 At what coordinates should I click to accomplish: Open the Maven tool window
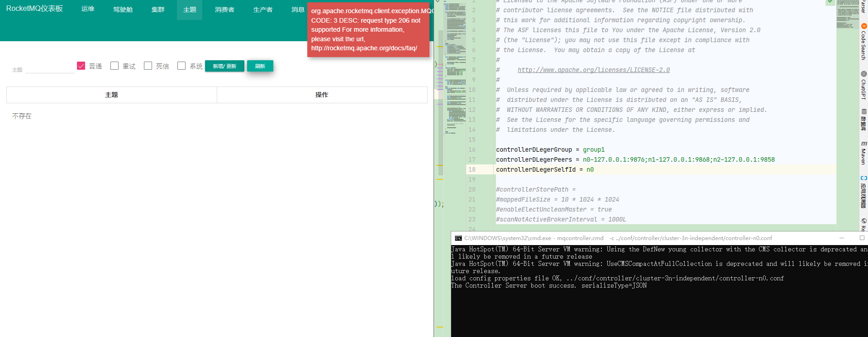pos(863,153)
